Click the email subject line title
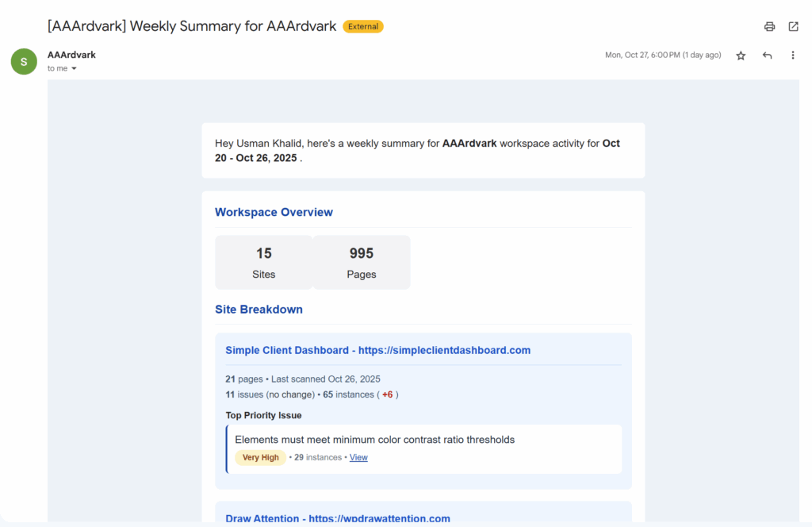This screenshot has width=812, height=527. (193, 26)
